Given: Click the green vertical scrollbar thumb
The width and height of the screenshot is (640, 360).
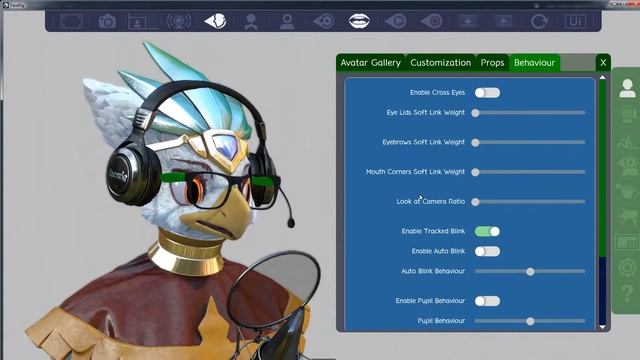Looking at the screenshot, I should point(602,169).
